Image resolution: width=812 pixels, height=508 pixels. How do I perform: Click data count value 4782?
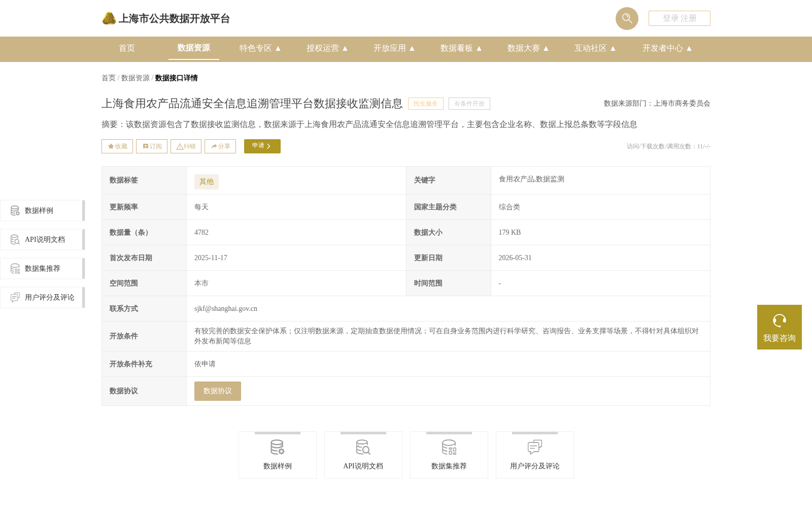click(201, 233)
